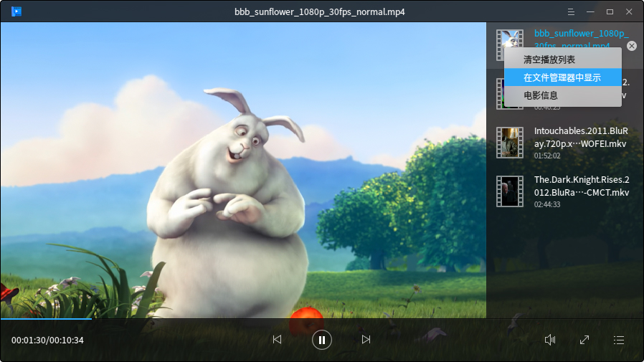The width and height of the screenshot is (644, 362).
Task: Choose 清空播放列表 from context menu
Action: pos(549,59)
